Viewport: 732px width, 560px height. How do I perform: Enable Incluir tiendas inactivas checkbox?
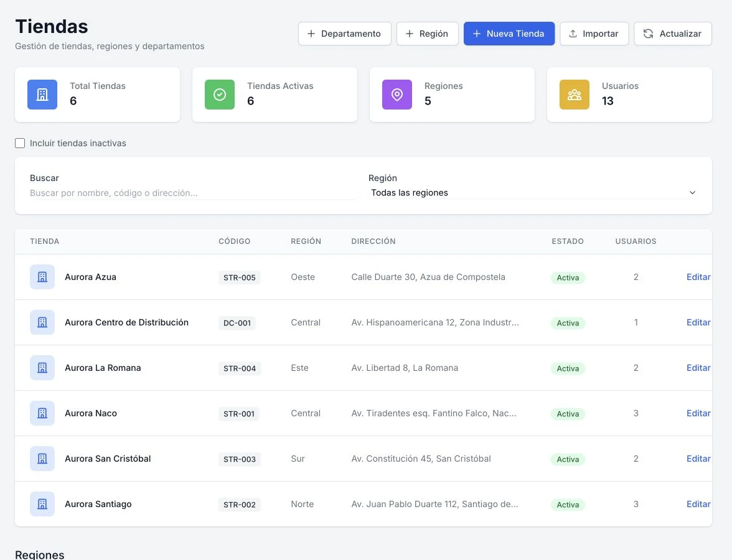[20, 143]
